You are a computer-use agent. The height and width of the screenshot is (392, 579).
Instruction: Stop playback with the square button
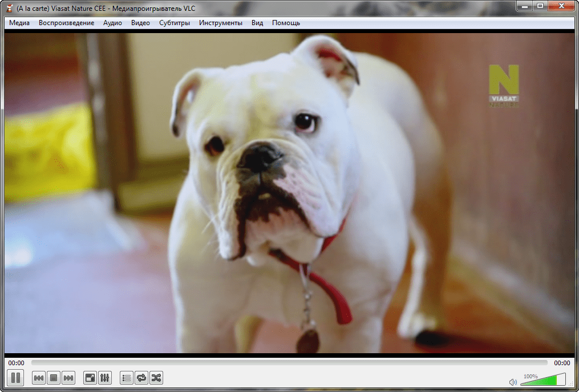(x=54, y=378)
